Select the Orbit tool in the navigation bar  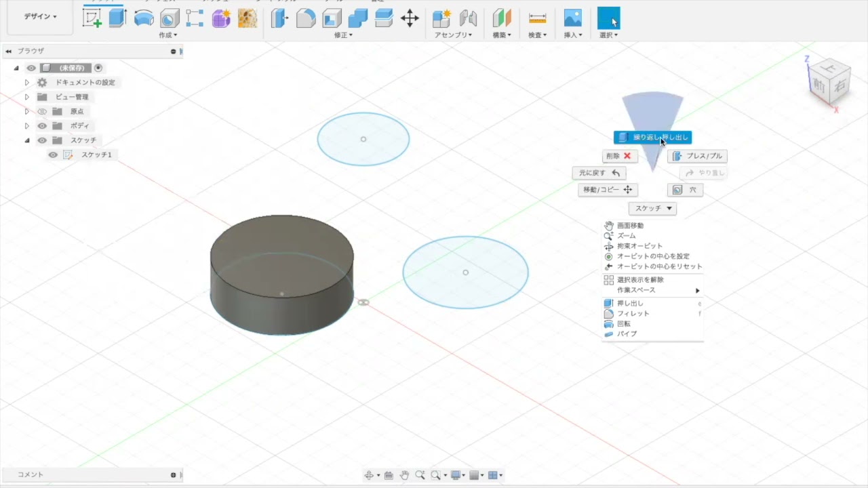[x=369, y=476]
